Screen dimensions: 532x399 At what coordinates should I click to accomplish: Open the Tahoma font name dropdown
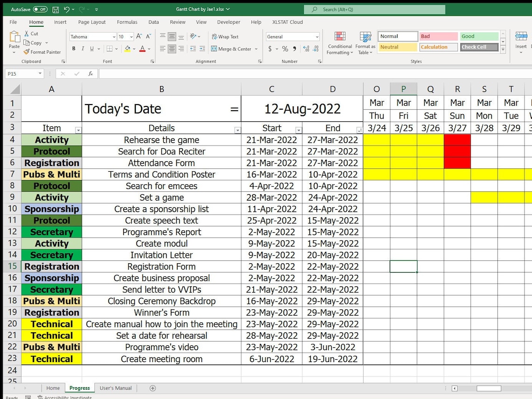click(x=114, y=36)
